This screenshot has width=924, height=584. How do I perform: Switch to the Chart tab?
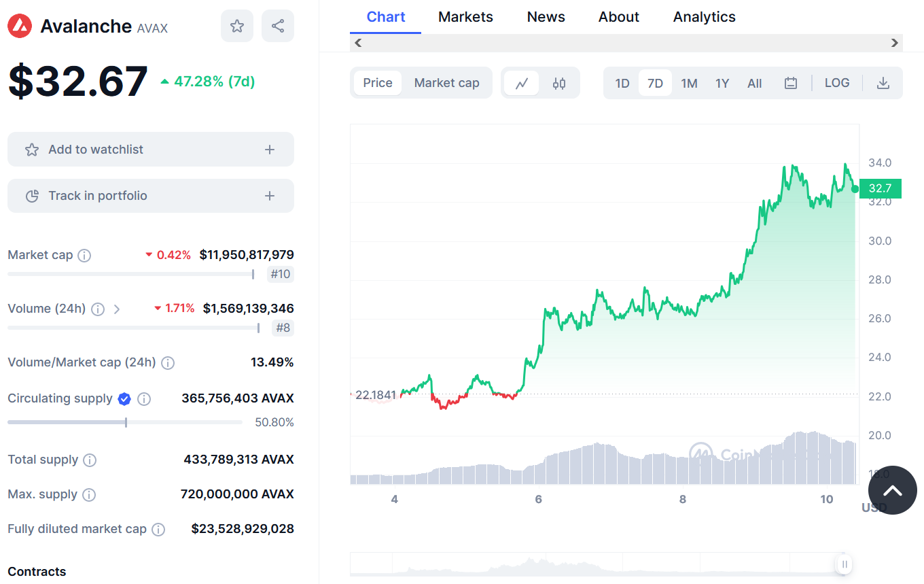(x=386, y=17)
